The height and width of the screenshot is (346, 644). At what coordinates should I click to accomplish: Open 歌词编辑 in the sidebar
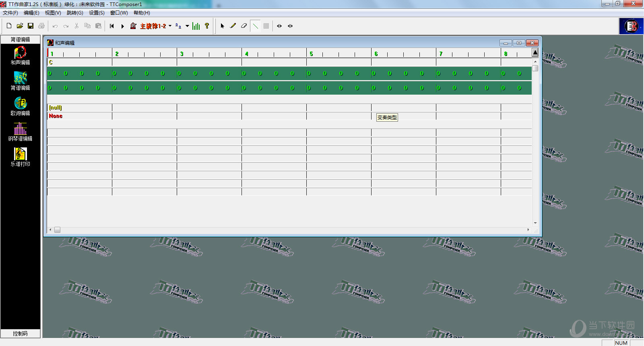[x=20, y=106]
